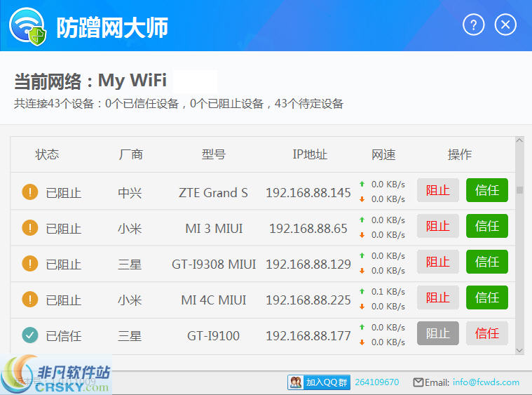Click download arrow for ZTE Grand S
This screenshot has height=395, width=532.
point(362,199)
